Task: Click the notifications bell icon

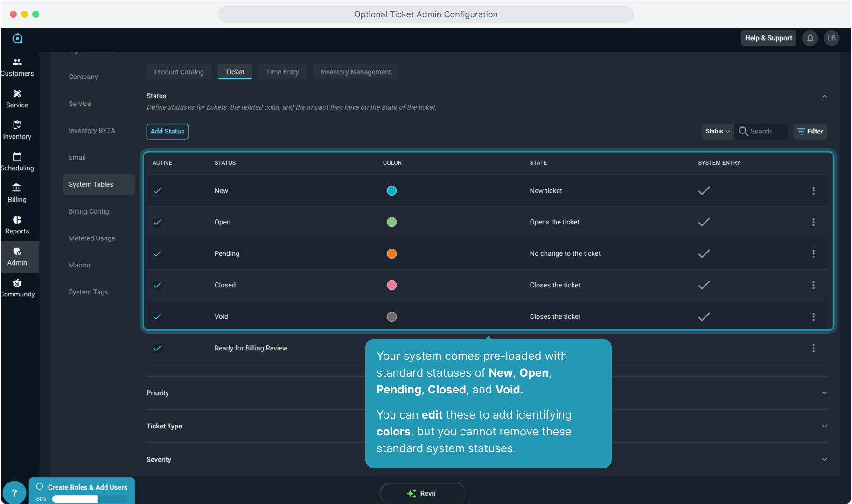Action: (x=810, y=38)
